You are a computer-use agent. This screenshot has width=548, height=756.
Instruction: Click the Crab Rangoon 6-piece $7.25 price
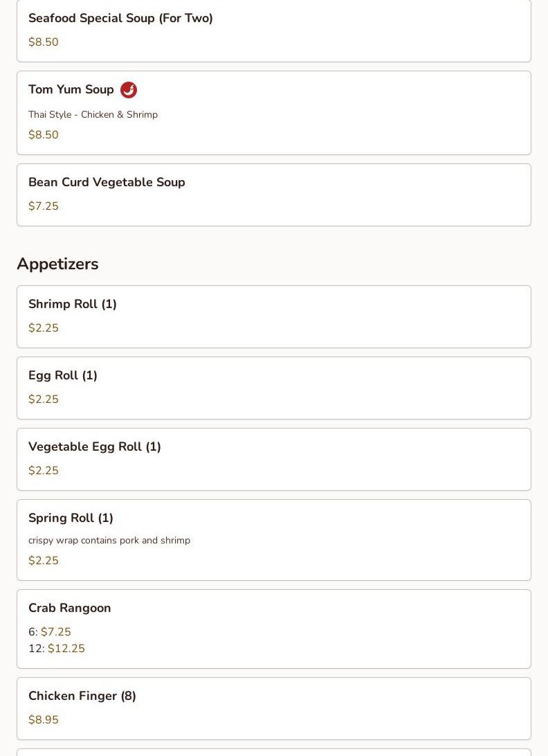(x=56, y=632)
